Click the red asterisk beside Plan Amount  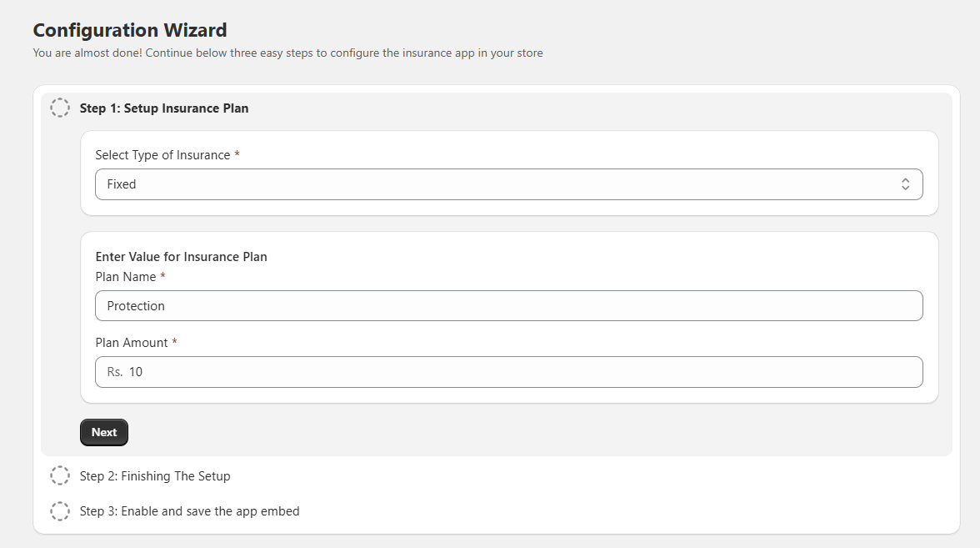click(x=174, y=343)
